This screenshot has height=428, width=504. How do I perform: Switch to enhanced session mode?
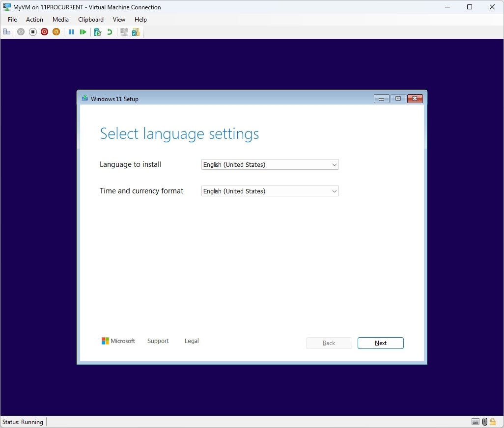click(x=124, y=32)
